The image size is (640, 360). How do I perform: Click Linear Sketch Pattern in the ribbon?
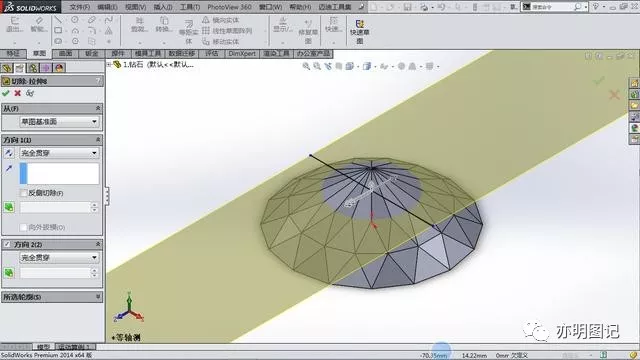click(x=227, y=31)
